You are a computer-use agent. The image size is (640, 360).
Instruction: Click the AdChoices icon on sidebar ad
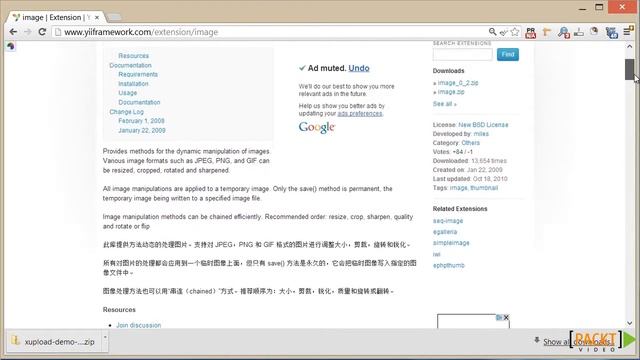click(499, 317)
